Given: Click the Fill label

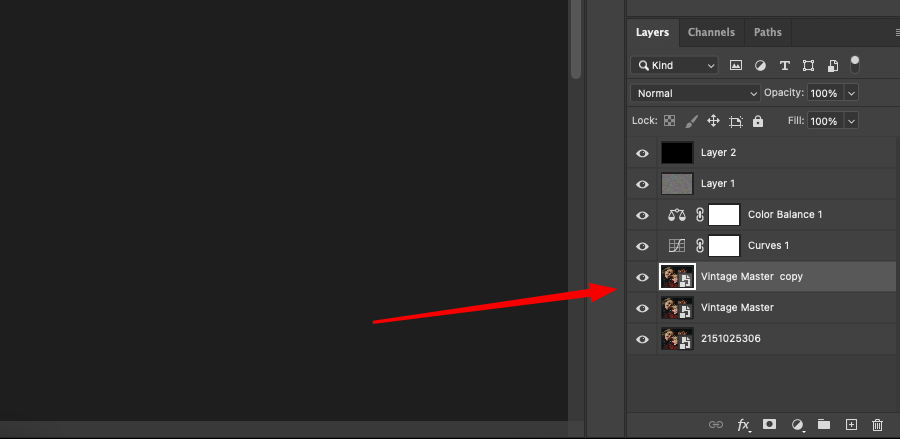Looking at the screenshot, I should pyautogui.click(x=796, y=121).
